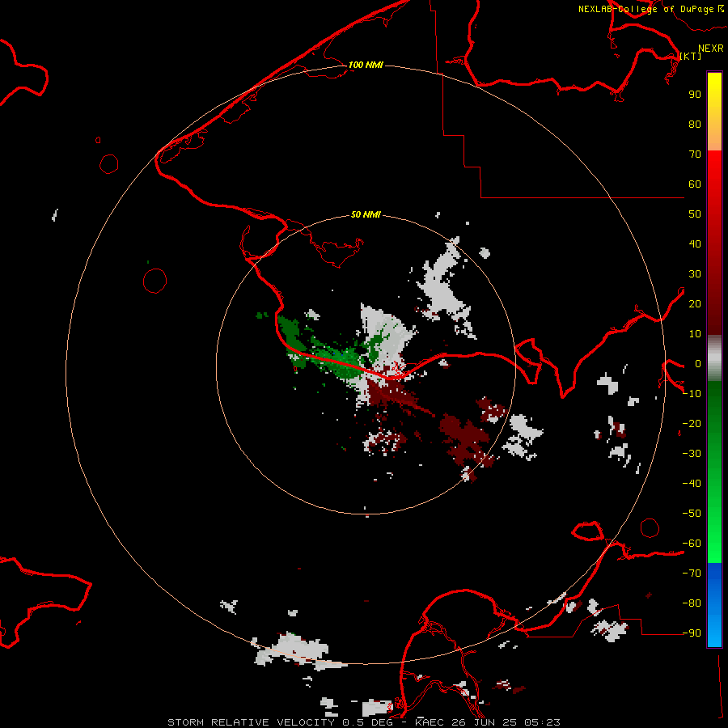
Task: Select the -60 value on velocity scale
Action: pyautogui.click(x=692, y=544)
